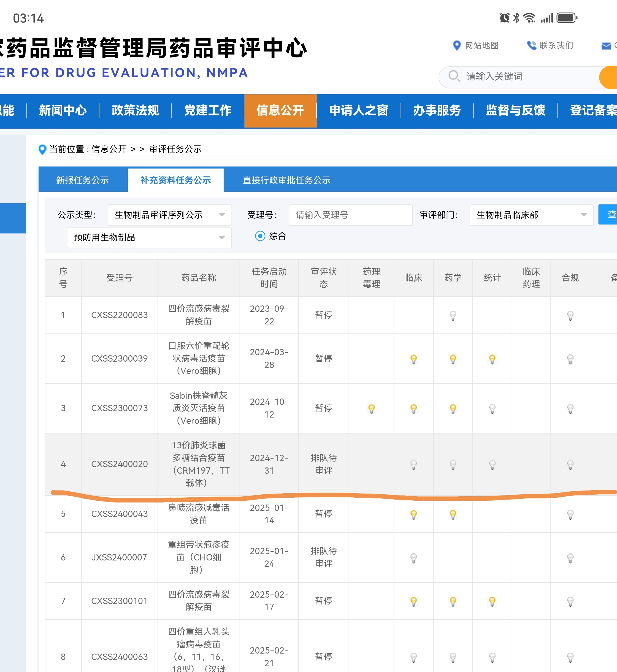Click acceptance number CXSS2200083
The width and height of the screenshot is (617, 672).
119,315
